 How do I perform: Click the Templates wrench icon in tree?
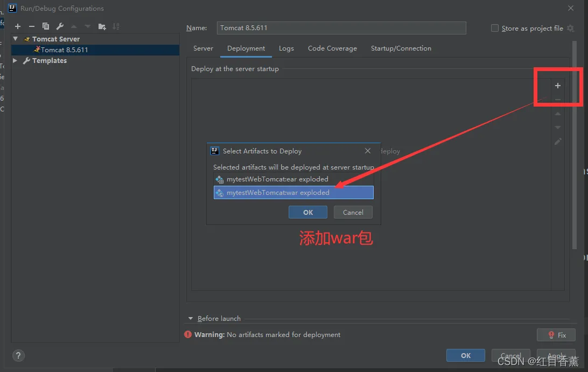pos(26,61)
